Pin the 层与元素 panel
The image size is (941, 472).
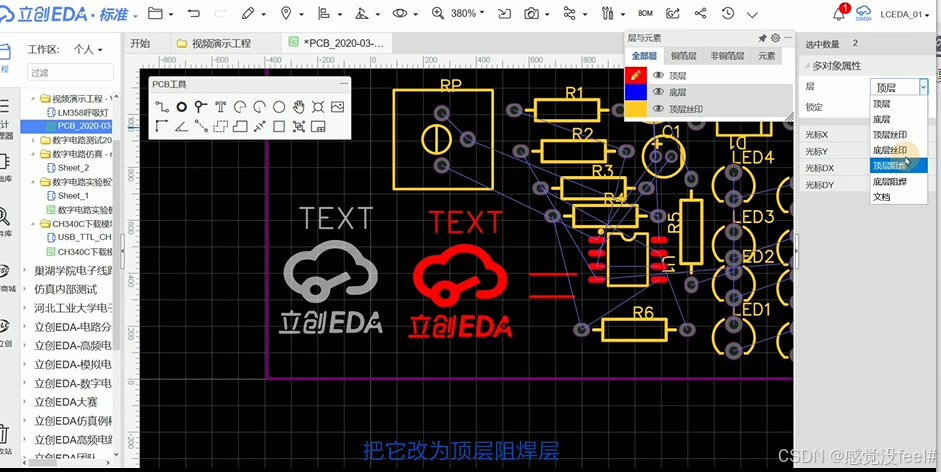point(763,38)
